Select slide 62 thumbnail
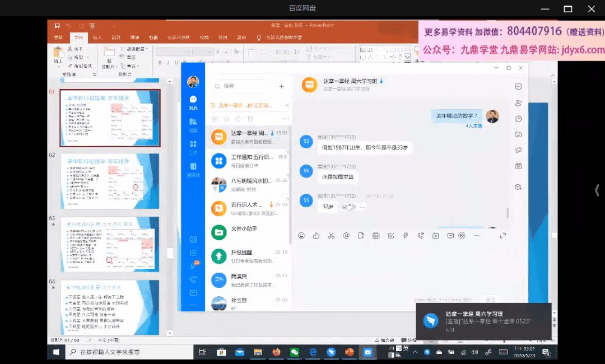The image size is (605, 364). pyautogui.click(x=110, y=181)
